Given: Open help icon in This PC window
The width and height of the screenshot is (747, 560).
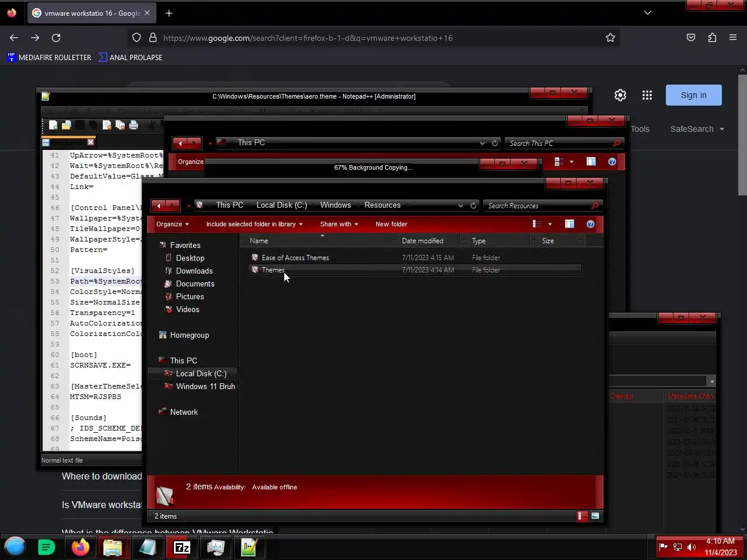Looking at the screenshot, I should [x=612, y=162].
